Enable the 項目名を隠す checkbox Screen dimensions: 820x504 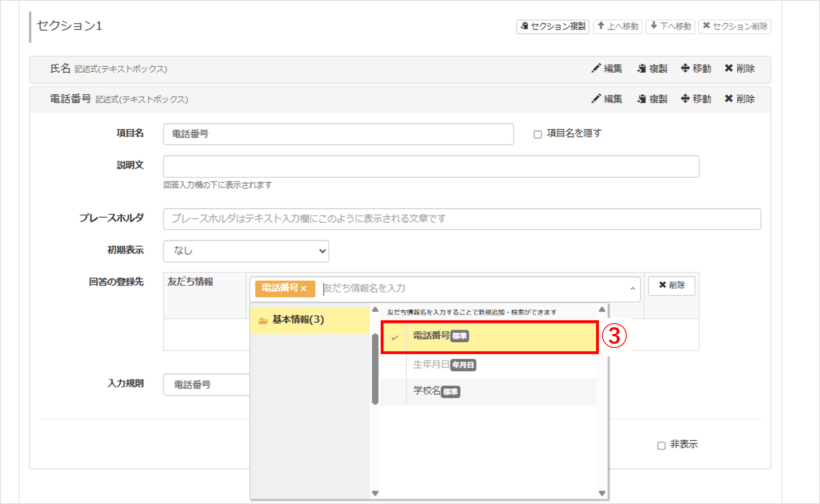coord(537,134)
